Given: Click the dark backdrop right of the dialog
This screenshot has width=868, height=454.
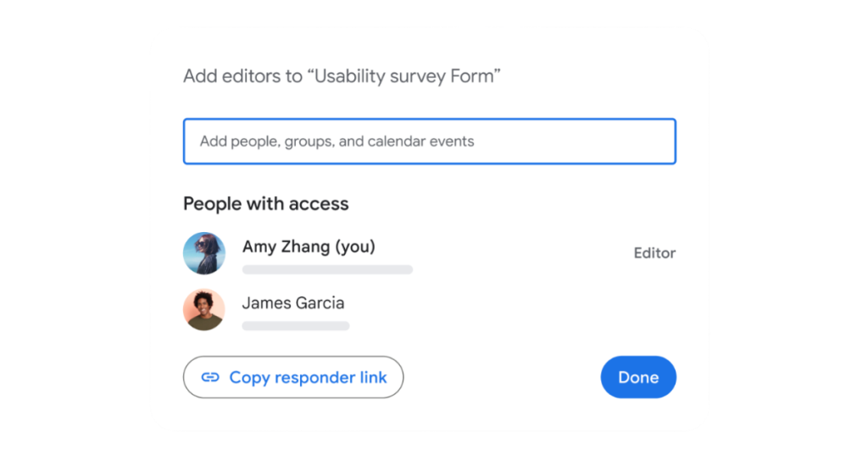Looking at the screenshot, I should [788, 227].
